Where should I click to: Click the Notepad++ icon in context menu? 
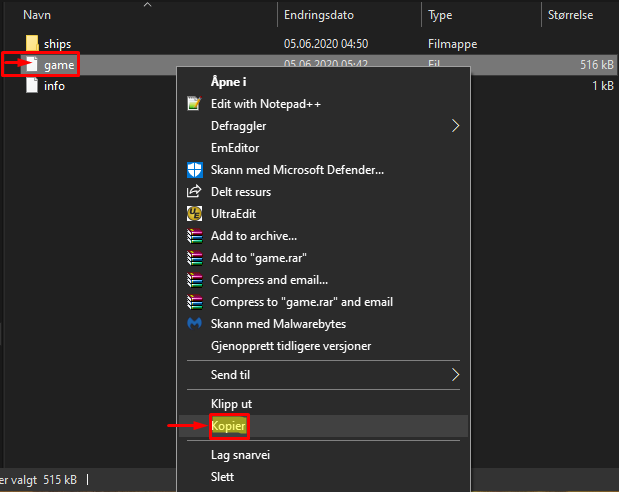pyautogui.click(x=194, y=104)
